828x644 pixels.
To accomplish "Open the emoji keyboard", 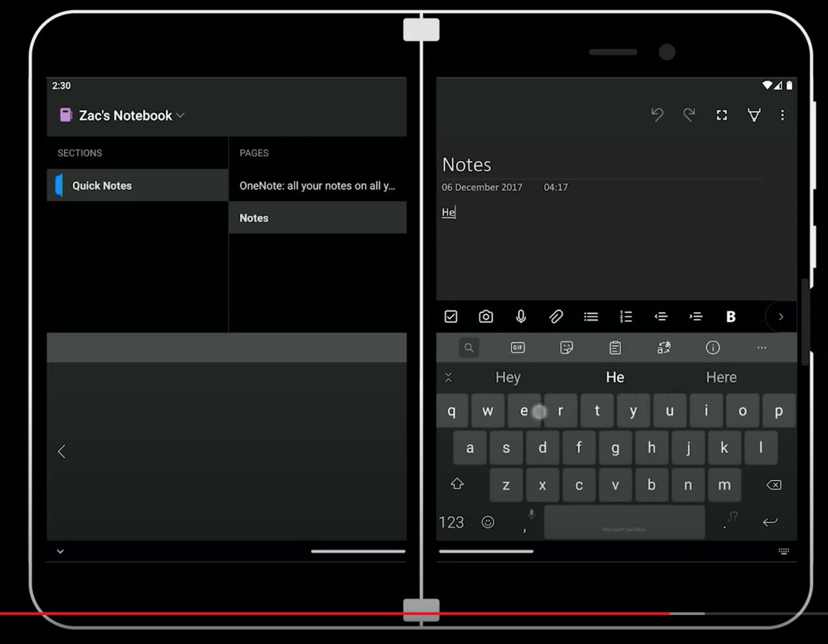I will 488,522.
